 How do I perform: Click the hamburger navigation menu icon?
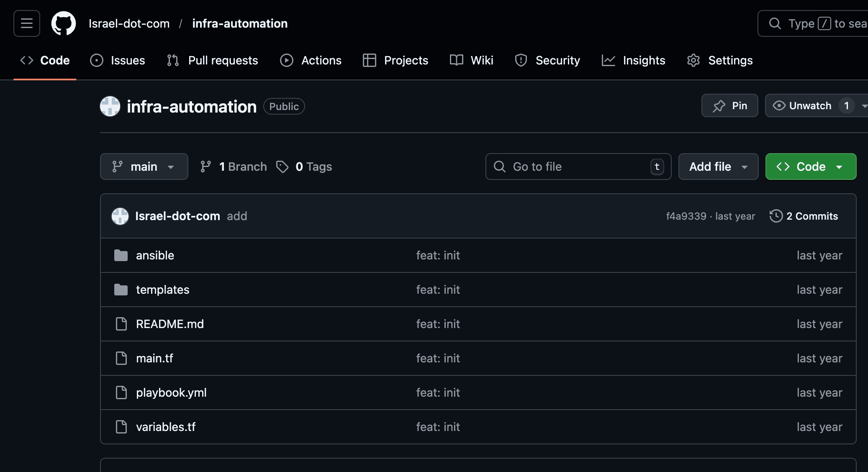pyautogui.click(x=26, y=23)
